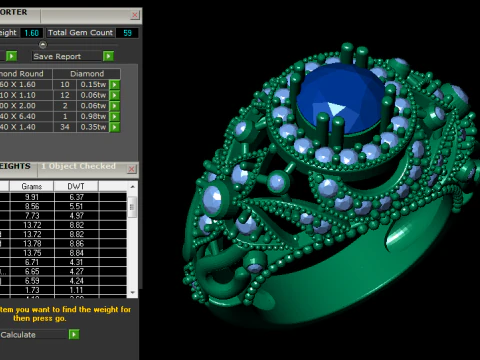Click the Calculate button

tap(33, 335)
